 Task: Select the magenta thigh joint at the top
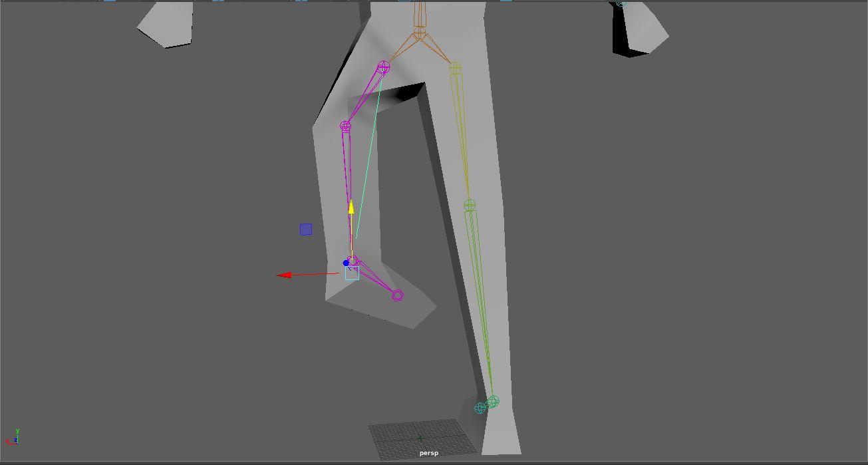click(382, 67)
